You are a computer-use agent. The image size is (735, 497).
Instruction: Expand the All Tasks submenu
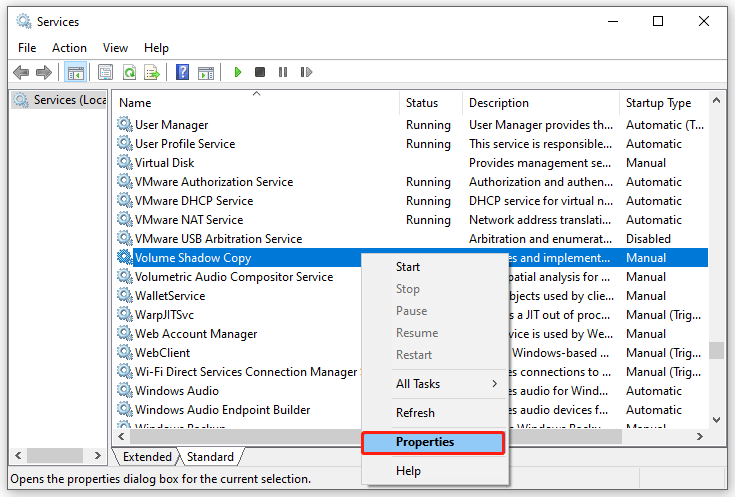point(432,384)
